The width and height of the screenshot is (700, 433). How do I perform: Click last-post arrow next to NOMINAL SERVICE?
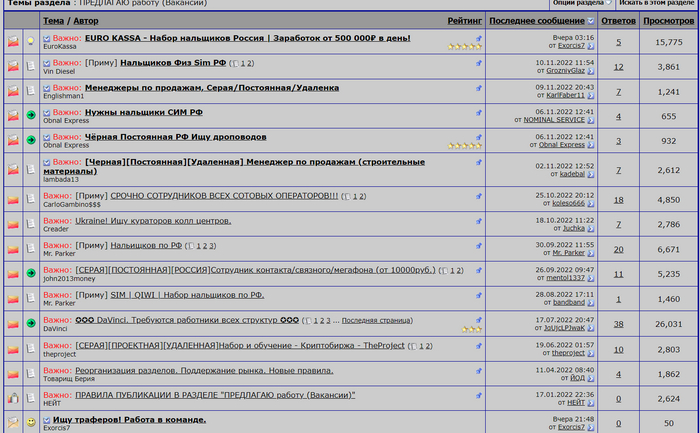click(591, 120)
